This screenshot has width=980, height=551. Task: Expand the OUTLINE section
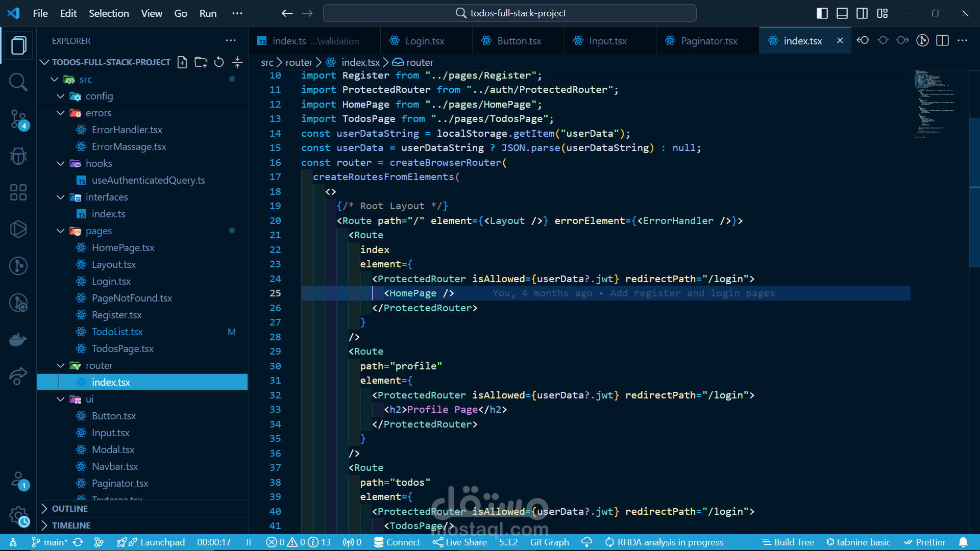tap(70, 509)
